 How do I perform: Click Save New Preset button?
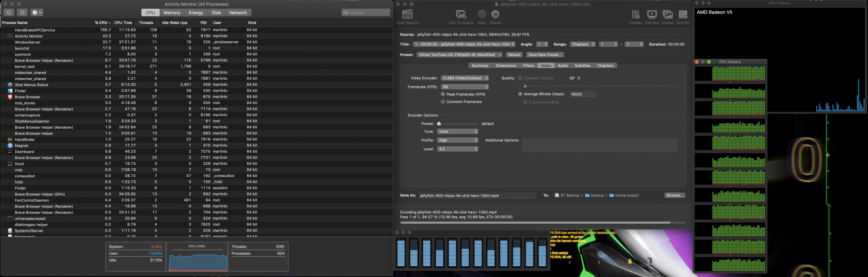[545, 55]
